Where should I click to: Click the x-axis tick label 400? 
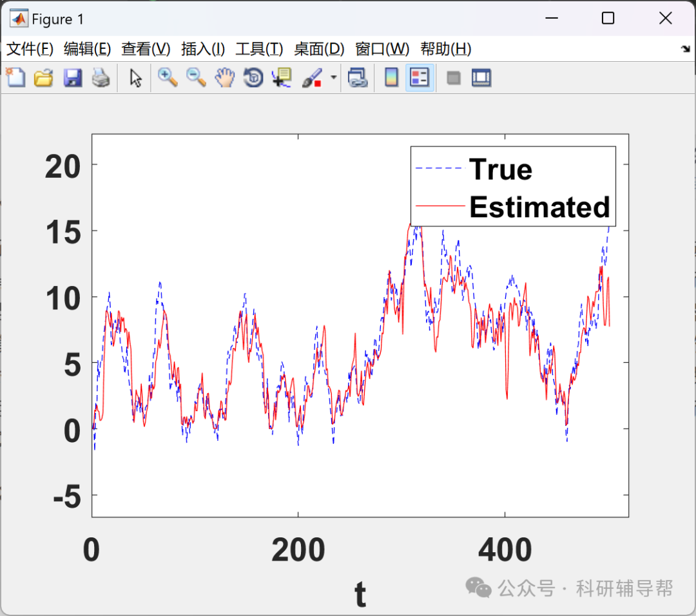(x=505, y=550)
